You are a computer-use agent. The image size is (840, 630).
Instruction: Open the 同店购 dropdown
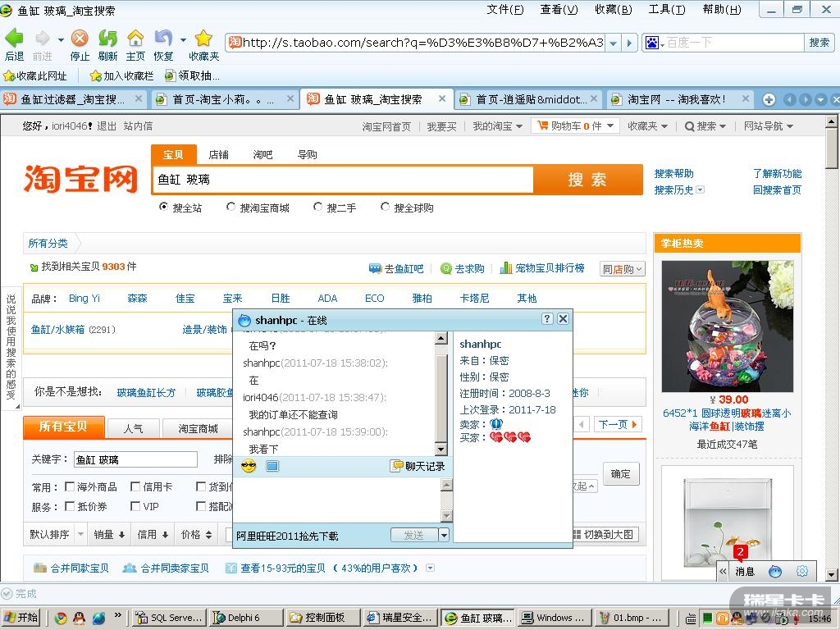click(x=623, y=269)
